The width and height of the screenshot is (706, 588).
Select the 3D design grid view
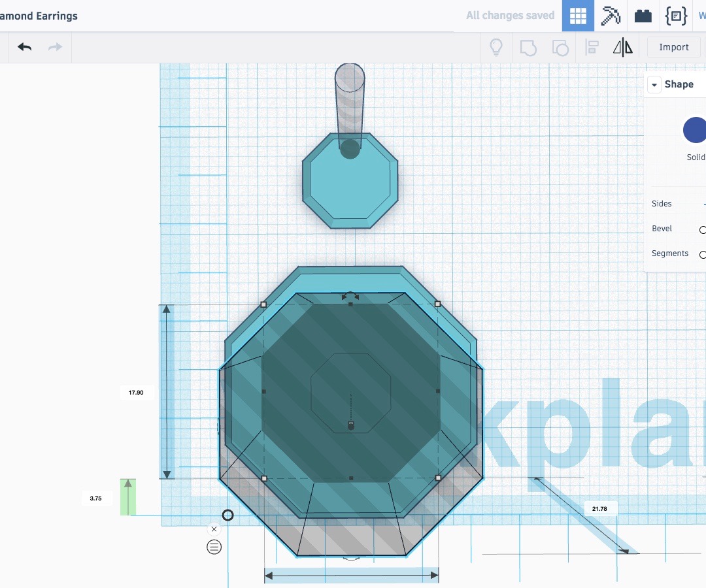coord(578,15)
